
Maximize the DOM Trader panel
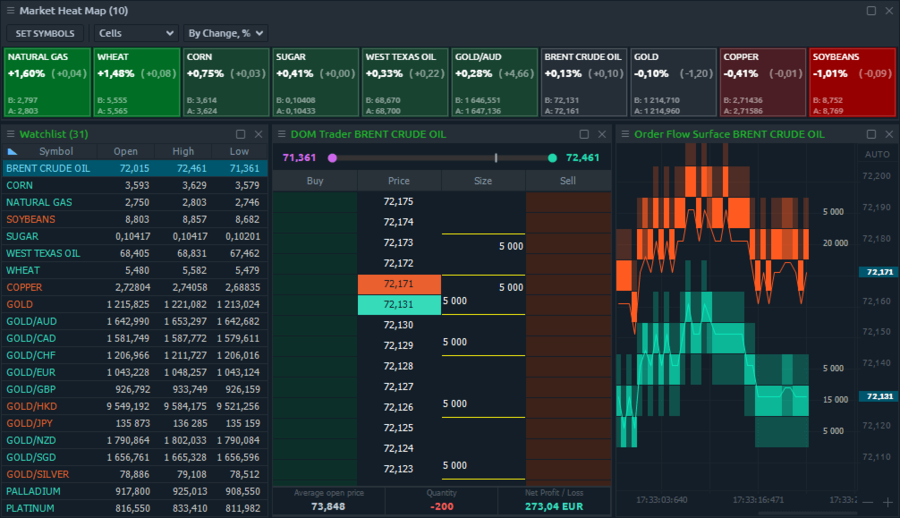(x=584, y=134)
